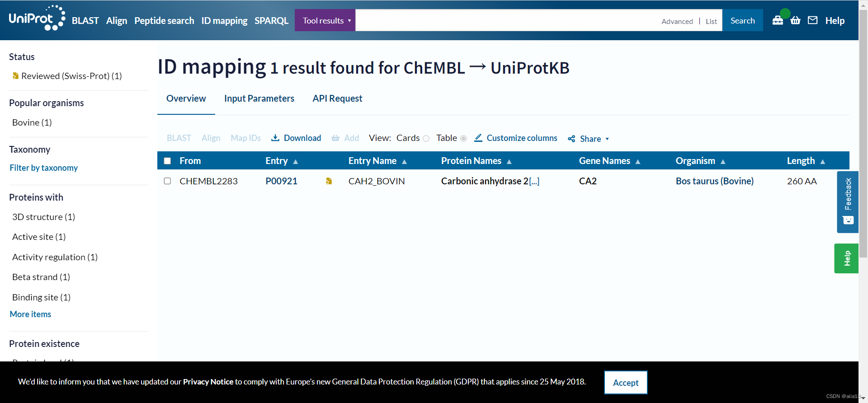This screenshot has width=868, height=403.
Task: Expand Carbonic anhydrase 2 names with [...]
Action: click(534, 181)
